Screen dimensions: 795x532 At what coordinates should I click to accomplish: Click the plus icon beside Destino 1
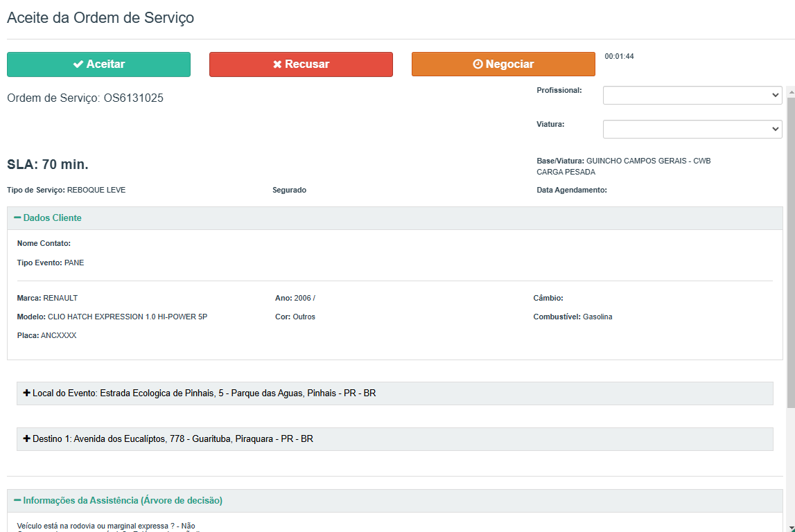[x=27, y=439]
